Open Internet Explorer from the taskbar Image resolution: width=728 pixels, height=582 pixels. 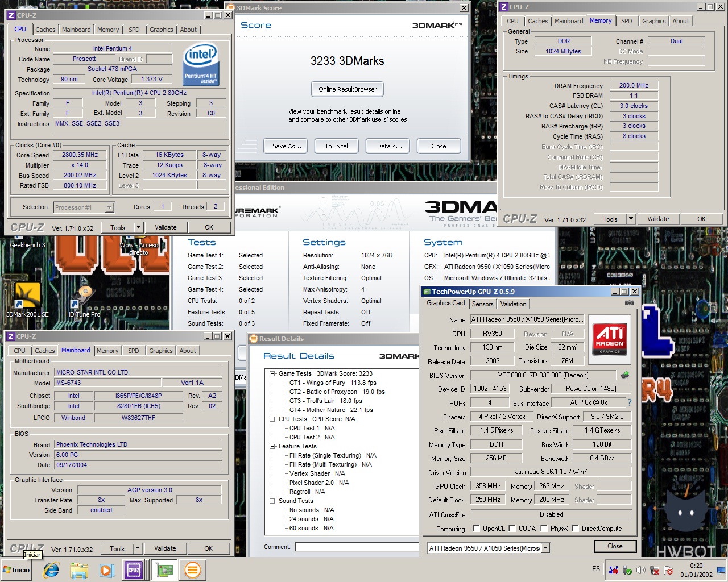tap(51, 569)
